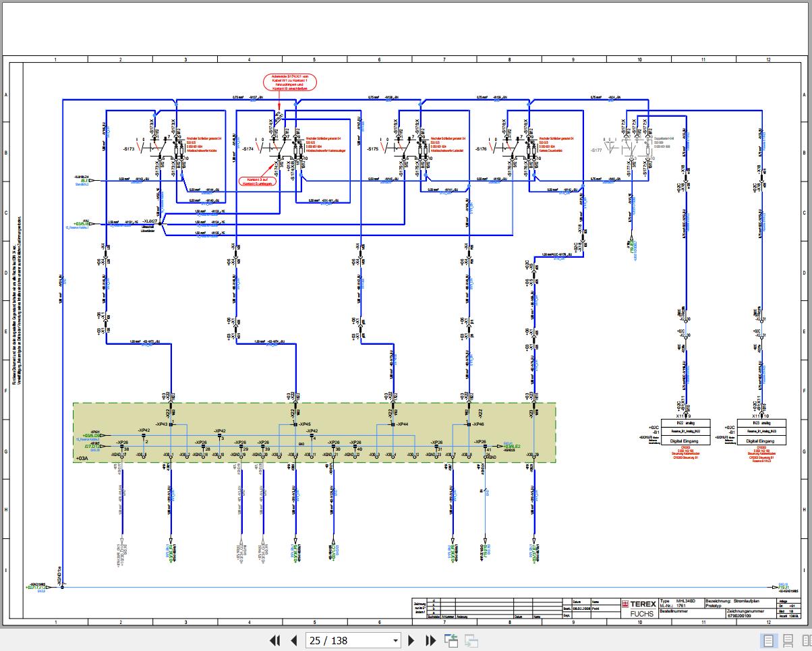Click the -XP43 connector label
Screen dimensions: 812x651
pyautogui.click(x=162, y=424)
